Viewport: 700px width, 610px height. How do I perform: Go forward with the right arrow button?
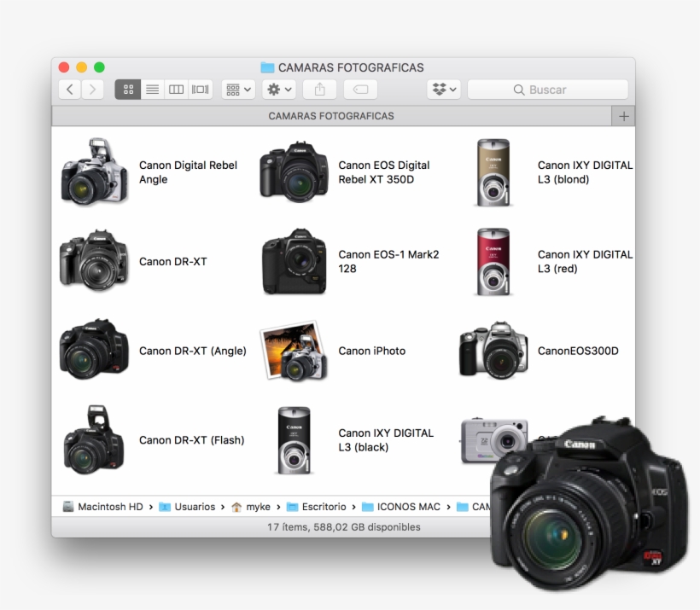(x=92, y=90)
